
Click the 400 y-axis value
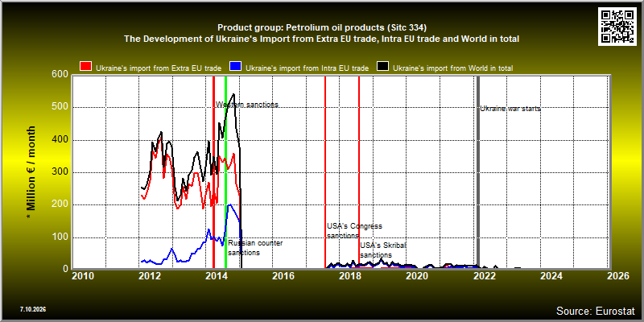click(60, 139)
